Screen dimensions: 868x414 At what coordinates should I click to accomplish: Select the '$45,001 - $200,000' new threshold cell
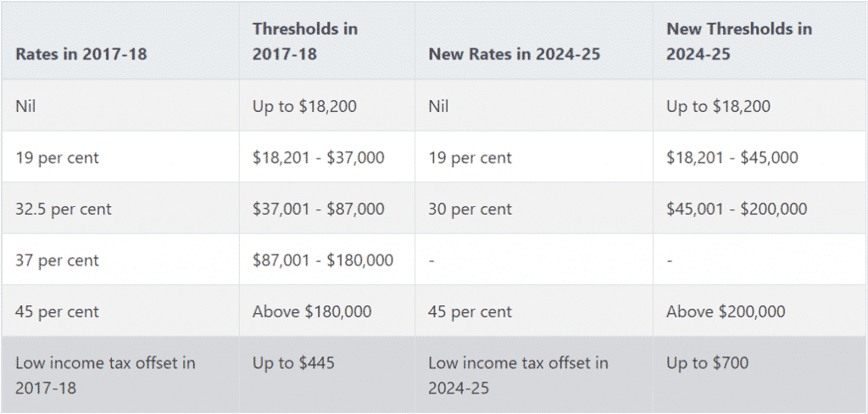736,209
